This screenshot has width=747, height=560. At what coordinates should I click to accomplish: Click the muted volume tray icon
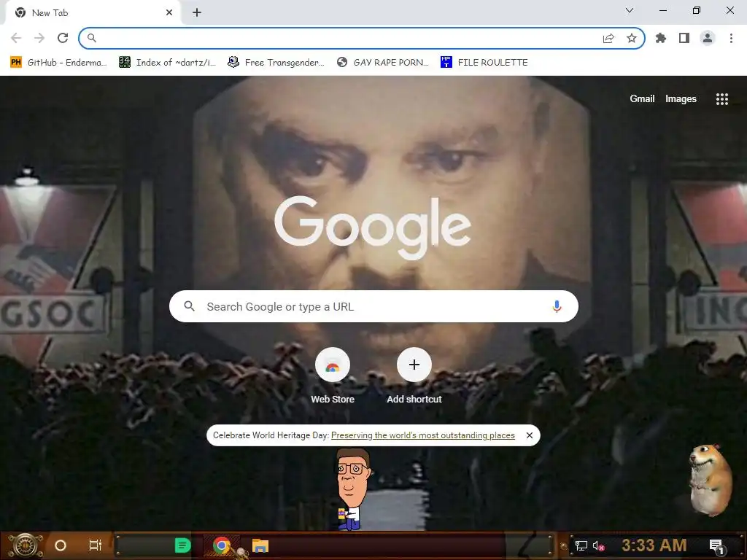599,545
